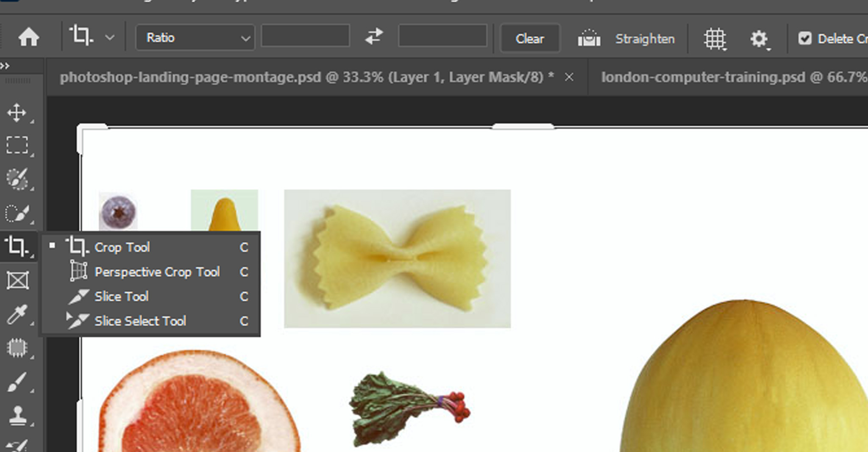Swap width and height arrows icon
Screen dimensions: 868x452
[374, 36]
